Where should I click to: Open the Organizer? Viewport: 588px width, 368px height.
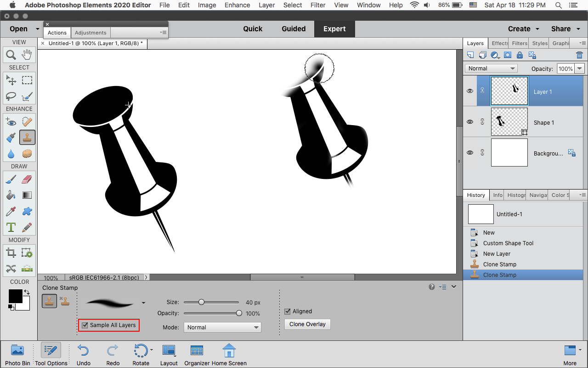(197, 355)
